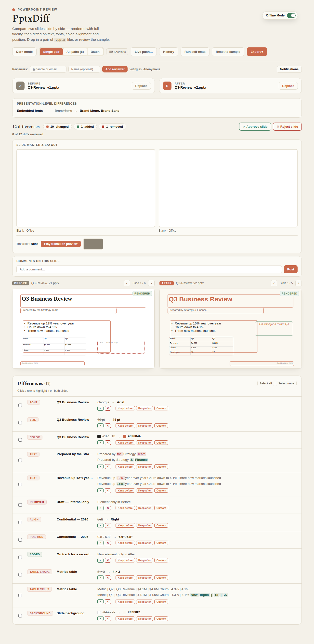The width and height of the screenshot is (314, 644).
Task: Reject the COLOR change with X
Action: [x=108, y=443]
